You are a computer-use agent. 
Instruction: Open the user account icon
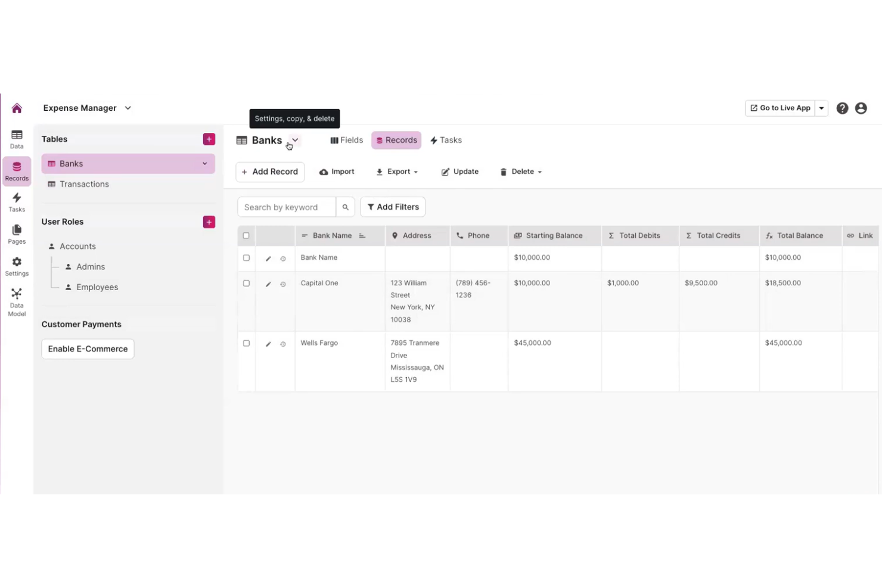coord(861,108)
